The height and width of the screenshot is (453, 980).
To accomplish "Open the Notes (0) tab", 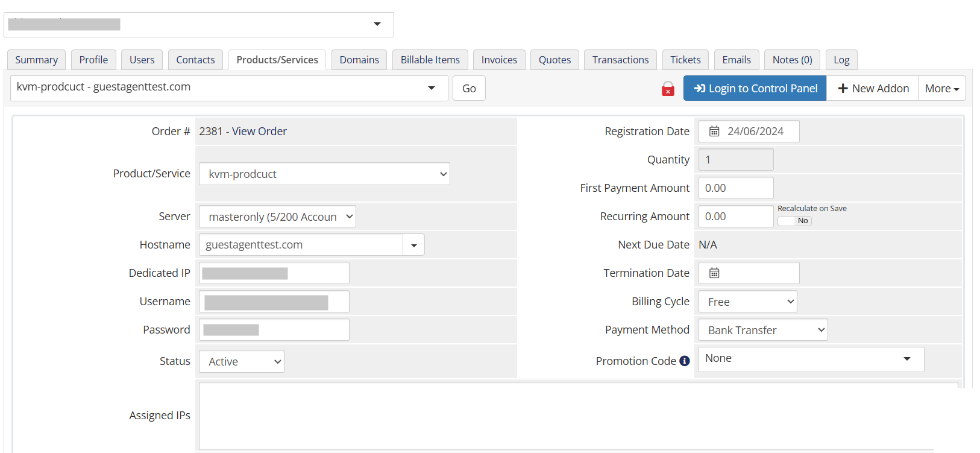I will click(792, 60).
